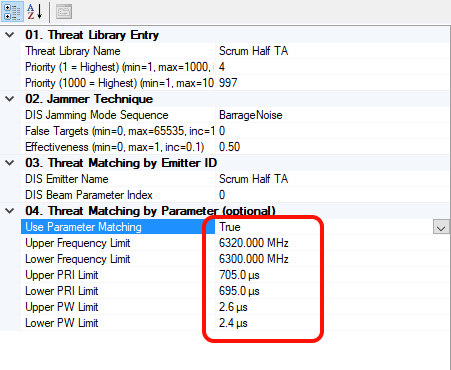The height and width of the screenshot is (370, 451).
Task: Edit the False Targets value 0
Action: (x=222, y=131)
